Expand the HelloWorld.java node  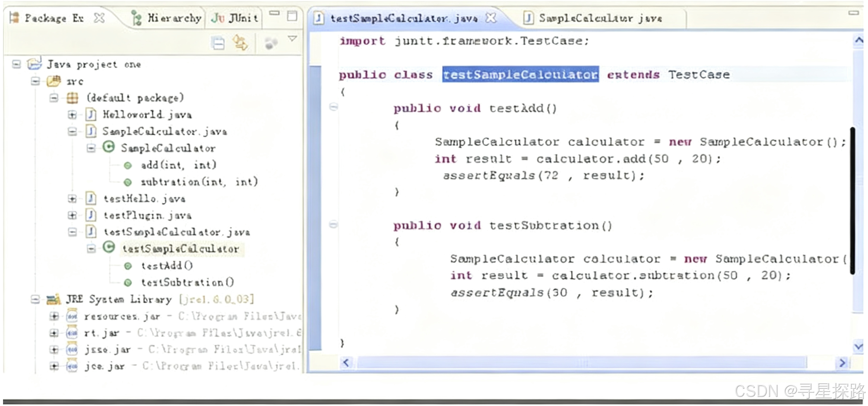72,115
